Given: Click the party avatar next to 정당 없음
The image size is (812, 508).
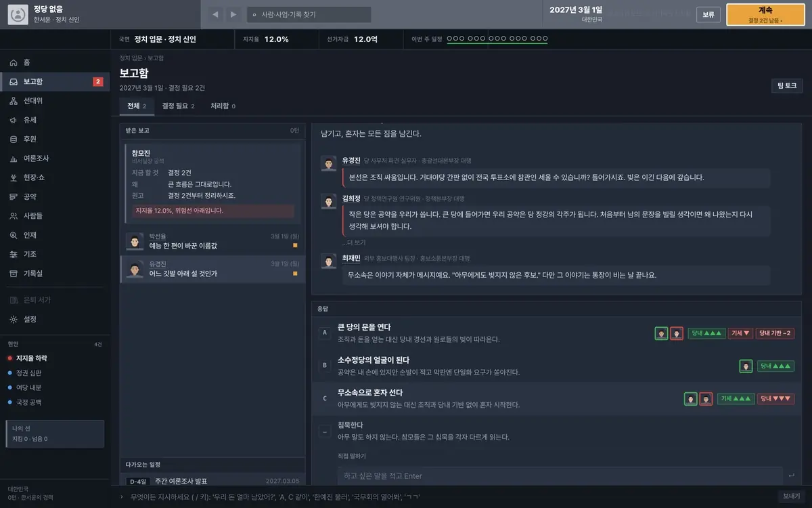Looking at the screenshot, I should point(18,14).
